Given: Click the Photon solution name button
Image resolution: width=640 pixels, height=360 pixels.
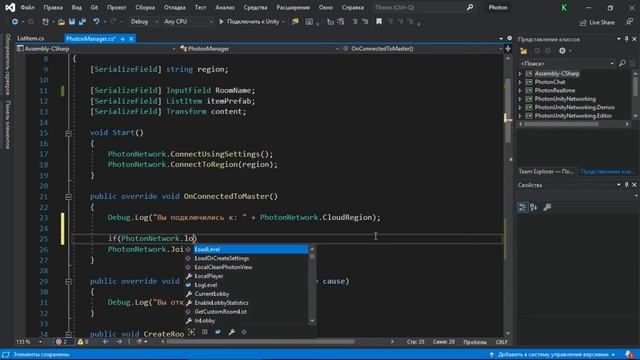Looking at the screenshot, I should (498, 7).
